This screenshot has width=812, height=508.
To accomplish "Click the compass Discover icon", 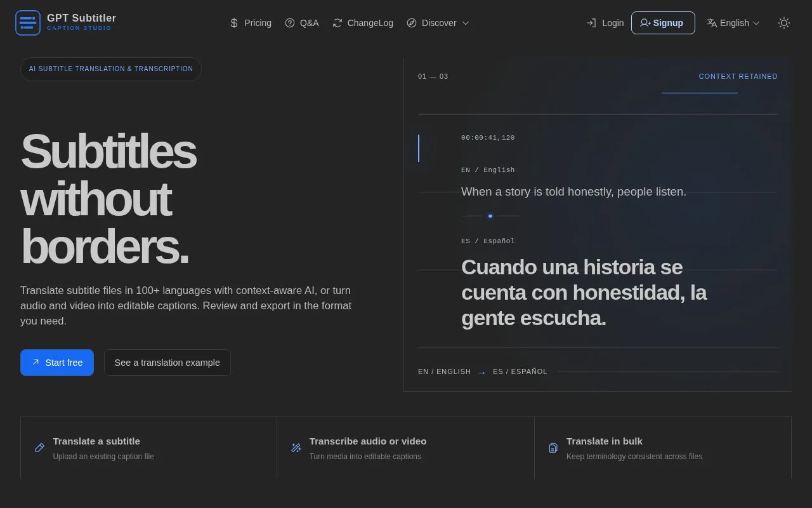I will (412, 23).
